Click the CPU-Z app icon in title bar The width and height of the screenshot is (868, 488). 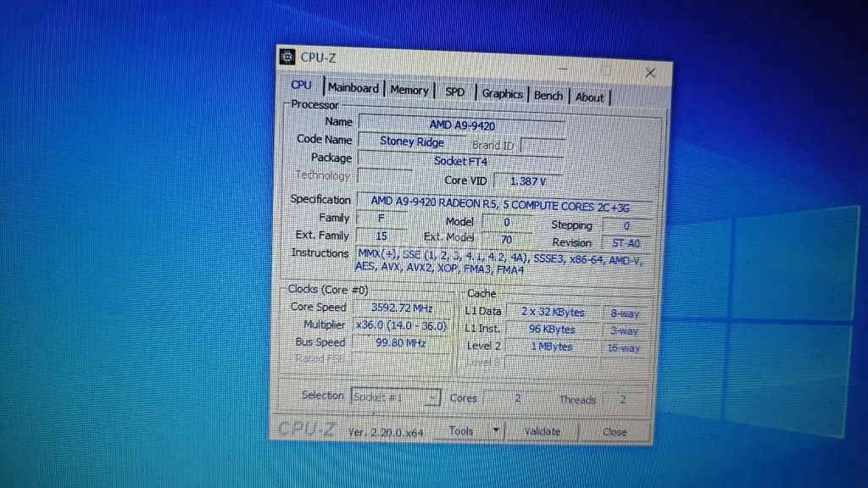tap(287, 57)
